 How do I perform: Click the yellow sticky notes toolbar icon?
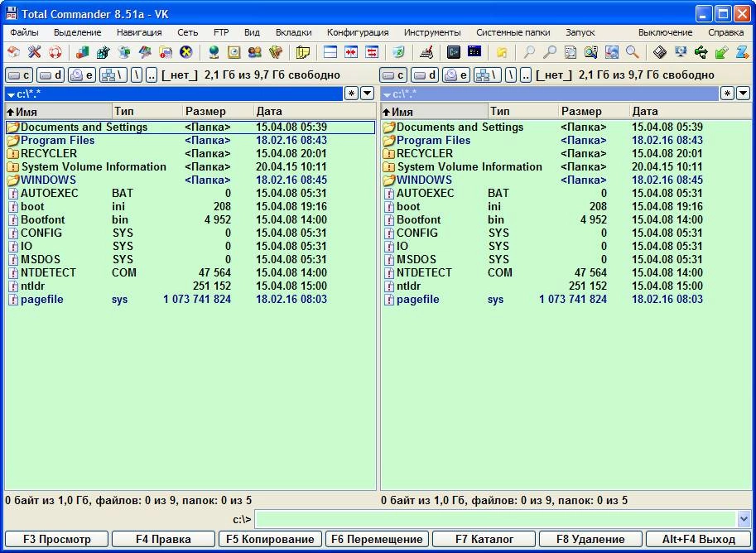tap(303, 51)
